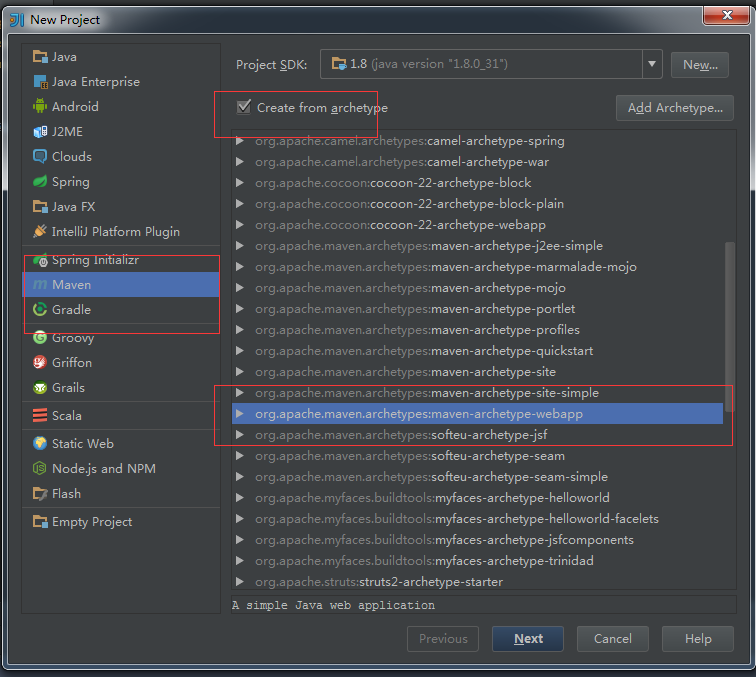The width and height of the screenshot is (756, 677).
Task: Click the Java folder icon in sidebar
Action: [40, 57]
